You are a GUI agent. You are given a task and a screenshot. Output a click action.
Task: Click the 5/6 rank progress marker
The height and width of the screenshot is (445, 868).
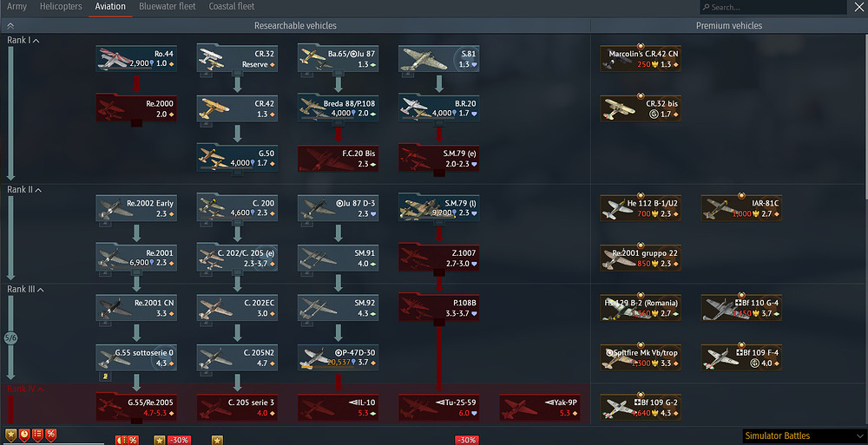(10, 337)
